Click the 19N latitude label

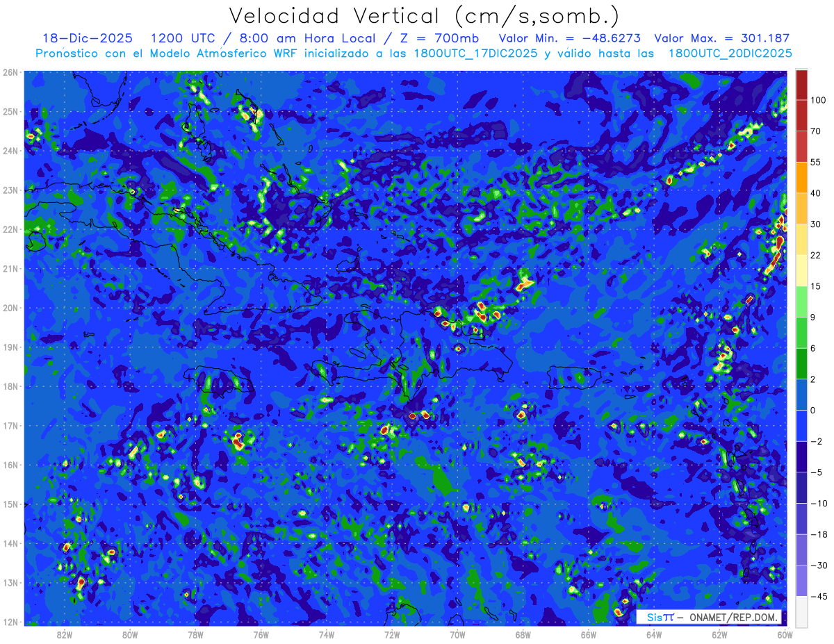click(x=10, y=347)
